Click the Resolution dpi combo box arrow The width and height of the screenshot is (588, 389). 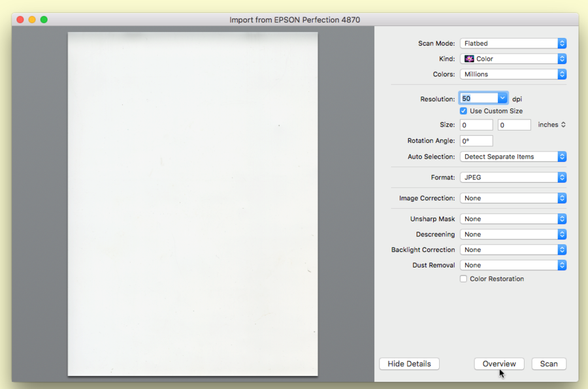coord(502,99)
